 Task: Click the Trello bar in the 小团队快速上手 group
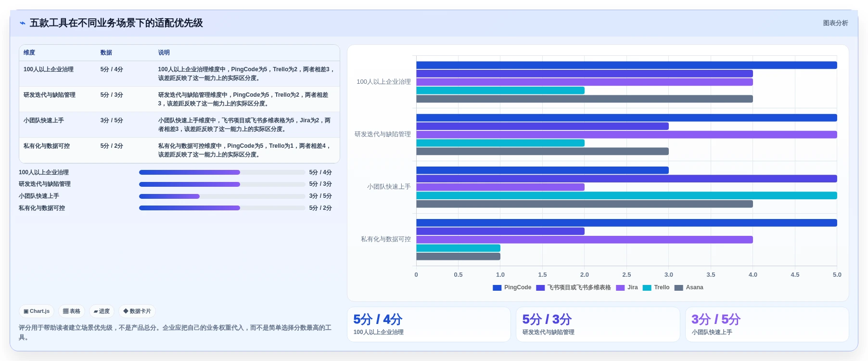point(626,195)
